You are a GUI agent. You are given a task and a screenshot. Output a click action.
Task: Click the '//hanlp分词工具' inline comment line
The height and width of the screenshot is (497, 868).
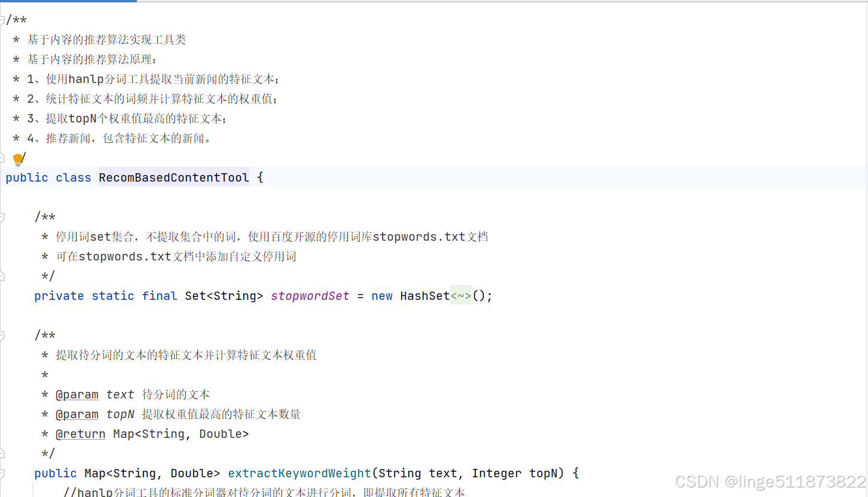264,493
